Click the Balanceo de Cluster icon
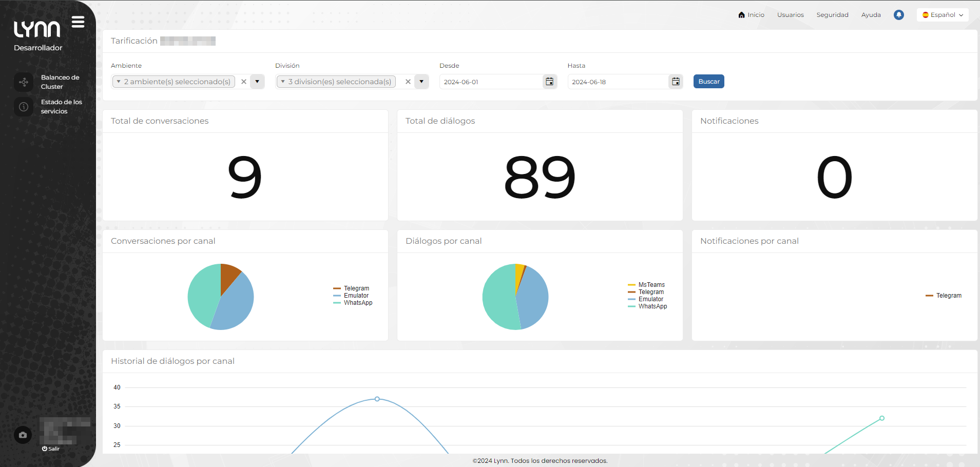The image size is (980, 467). click(x=24, y=82)
